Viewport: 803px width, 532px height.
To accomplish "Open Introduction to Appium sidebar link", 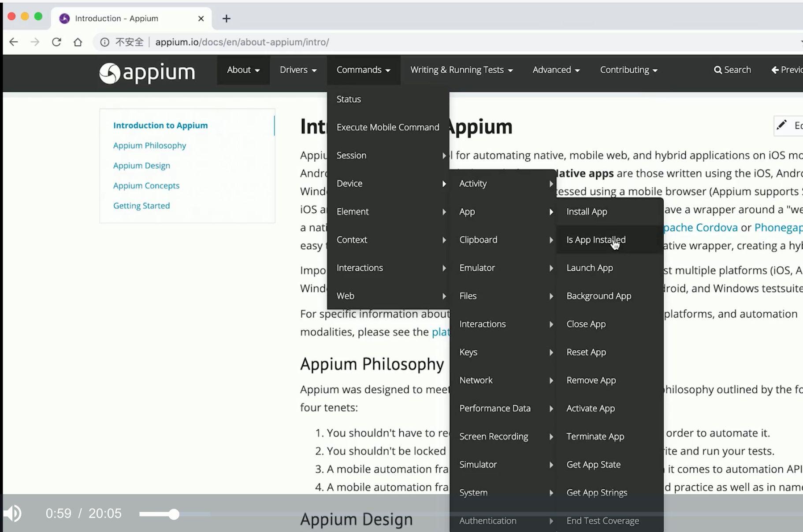I will [160, 126].
